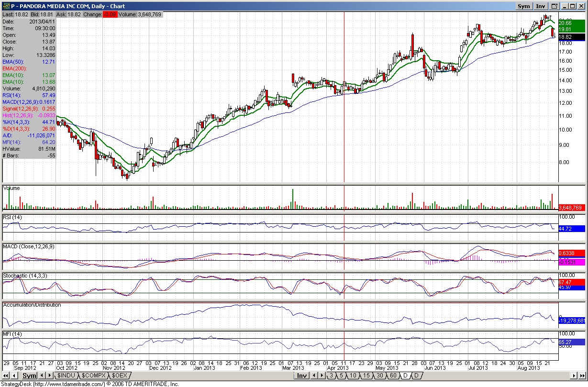Jump to first tab using bottom-left arrow
588x387 pixels.
tap(6, 376)
